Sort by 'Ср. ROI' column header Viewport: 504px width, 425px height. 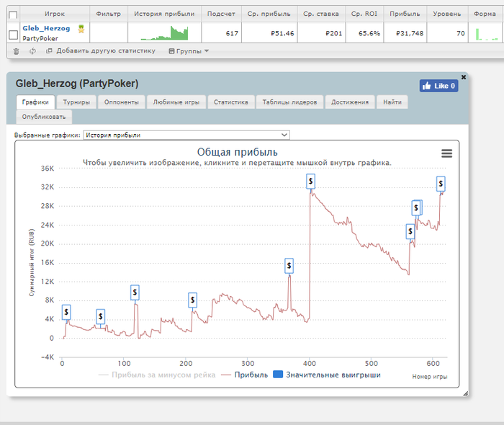pyautogui.click(x=364, y=14)
